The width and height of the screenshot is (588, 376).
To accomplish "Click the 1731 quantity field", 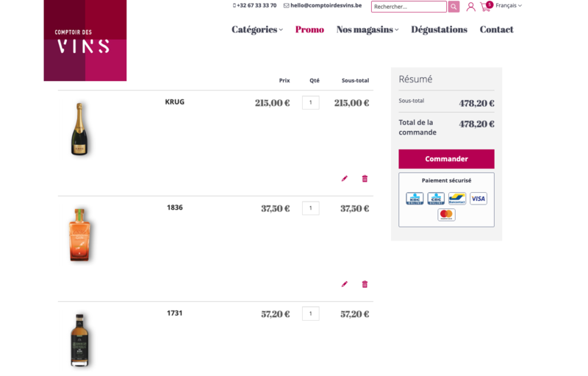I will coord(310,313).
